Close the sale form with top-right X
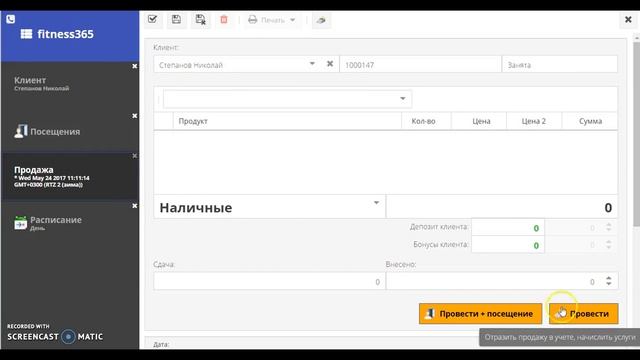 (628, 19)
